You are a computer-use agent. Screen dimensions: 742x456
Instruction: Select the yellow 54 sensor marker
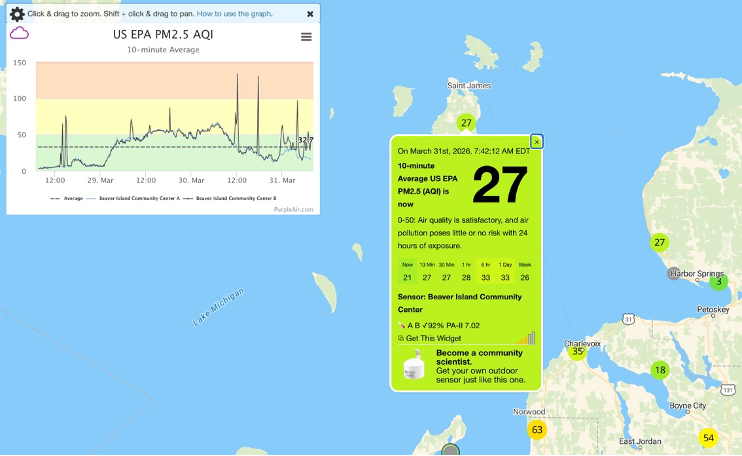(x=709, y=438)
